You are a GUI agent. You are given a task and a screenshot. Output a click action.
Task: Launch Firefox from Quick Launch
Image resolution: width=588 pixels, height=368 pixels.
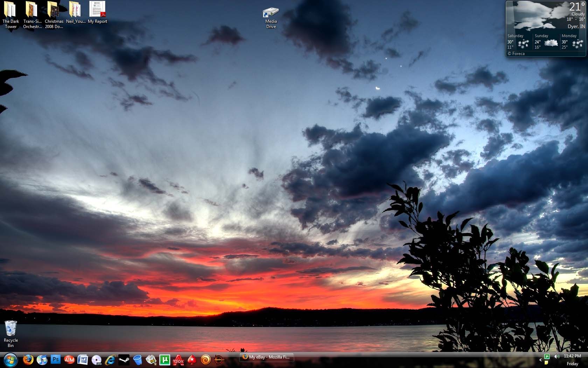click(28, 360)
